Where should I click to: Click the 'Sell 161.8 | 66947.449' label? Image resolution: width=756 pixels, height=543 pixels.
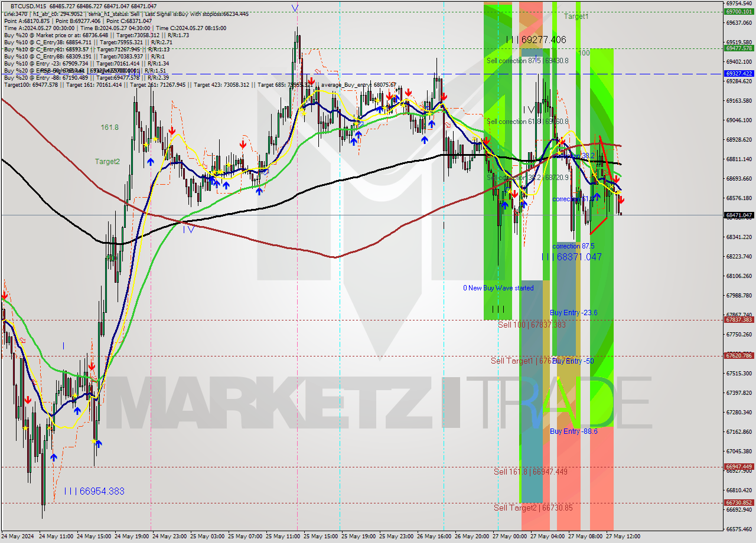coord(530,472)
